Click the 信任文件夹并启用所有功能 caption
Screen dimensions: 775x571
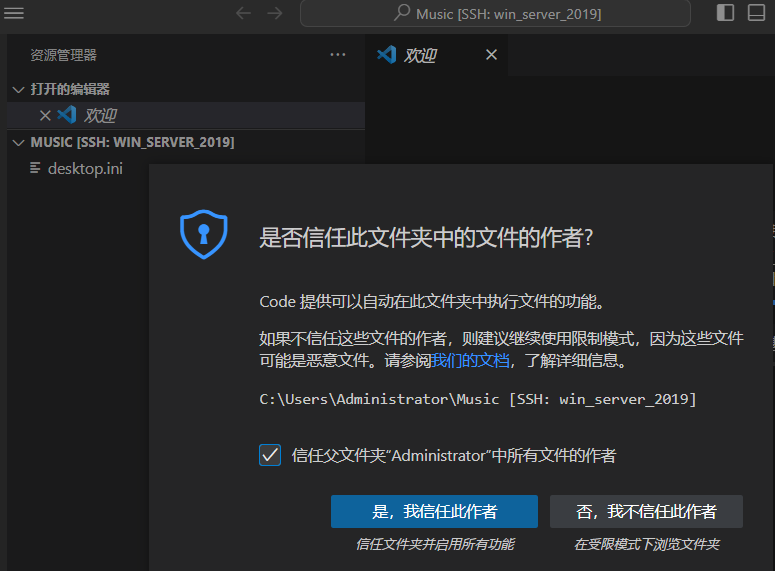coord(435,544)
